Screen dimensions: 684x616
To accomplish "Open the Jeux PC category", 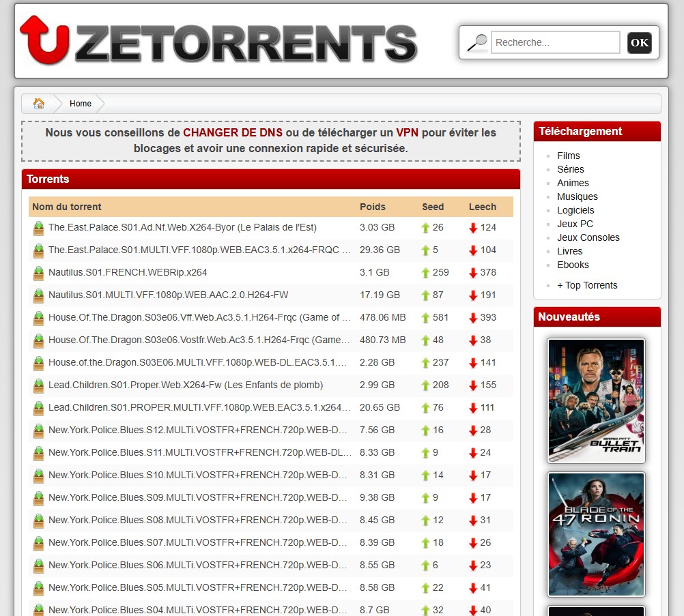I will [575, 224].
